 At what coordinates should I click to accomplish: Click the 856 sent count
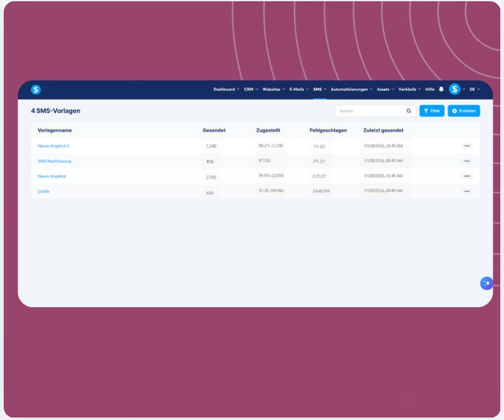click(210, 161)
